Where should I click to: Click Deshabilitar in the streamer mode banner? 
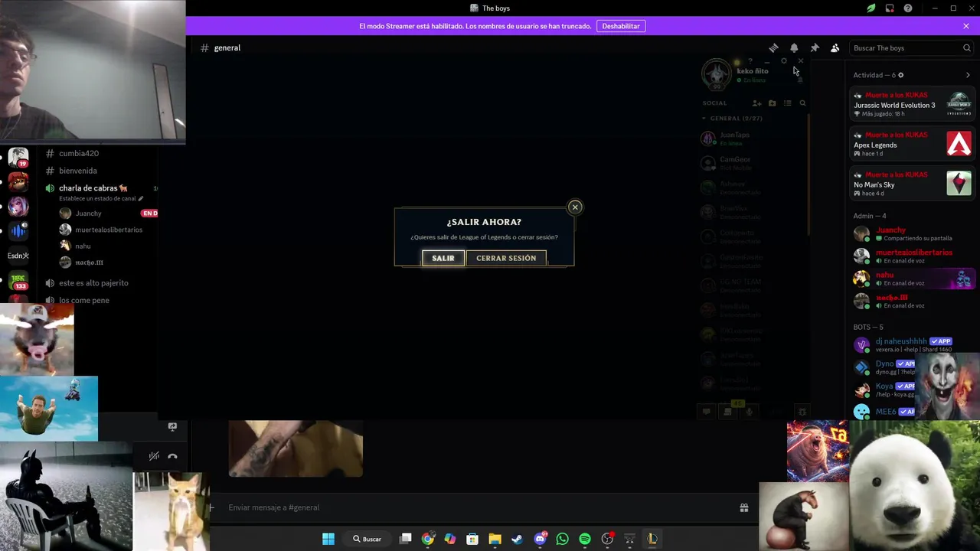coord(621,26)
